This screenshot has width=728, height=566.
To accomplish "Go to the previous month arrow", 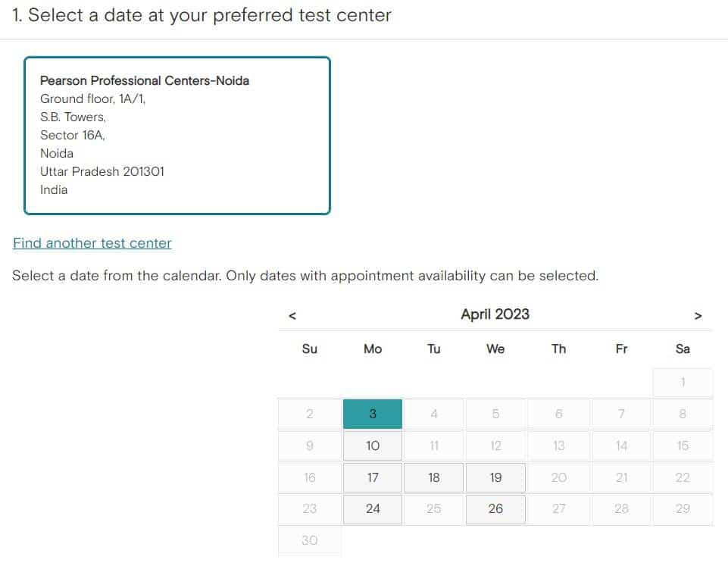I will point(292,316).
